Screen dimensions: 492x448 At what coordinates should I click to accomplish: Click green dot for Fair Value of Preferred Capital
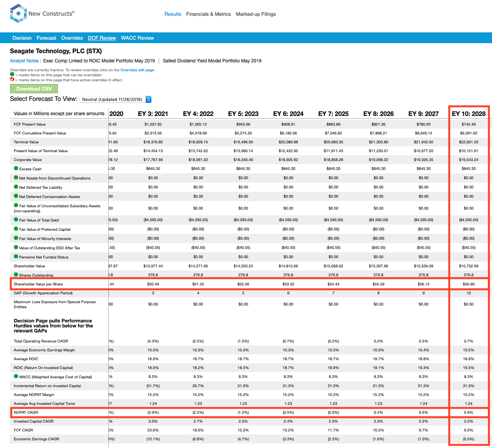tap(16, 229)
